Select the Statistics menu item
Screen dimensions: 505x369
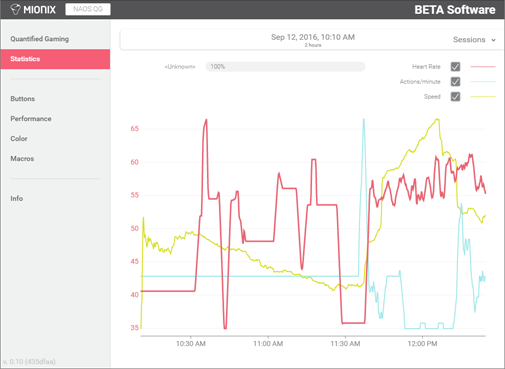55,59
